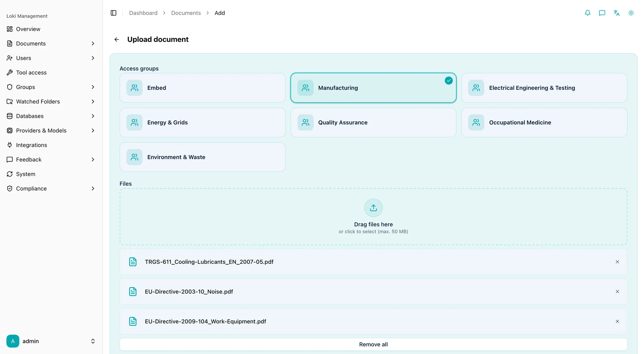Click the Overview sidebar icon
Screen dimensions: 644x354
pyautogui.click(x=10, y=29)
